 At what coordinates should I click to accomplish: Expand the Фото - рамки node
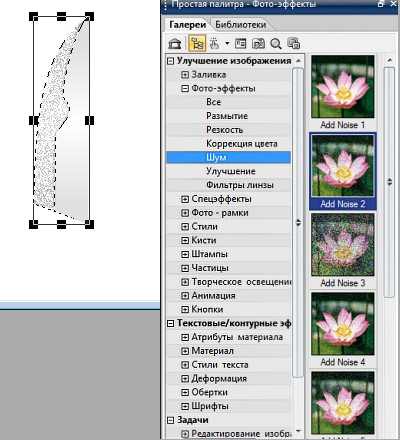tap(185, 213)
